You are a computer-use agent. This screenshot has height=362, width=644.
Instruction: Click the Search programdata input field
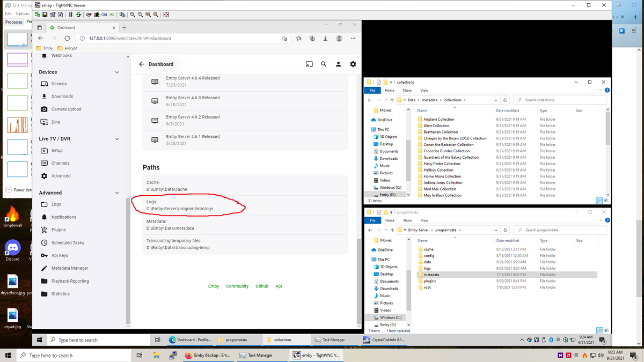pyautogui.click(x=563, y=230)
